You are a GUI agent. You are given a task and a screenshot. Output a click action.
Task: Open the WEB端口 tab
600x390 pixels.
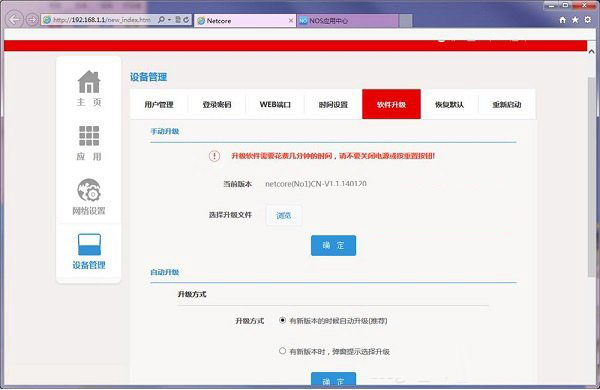275,104
